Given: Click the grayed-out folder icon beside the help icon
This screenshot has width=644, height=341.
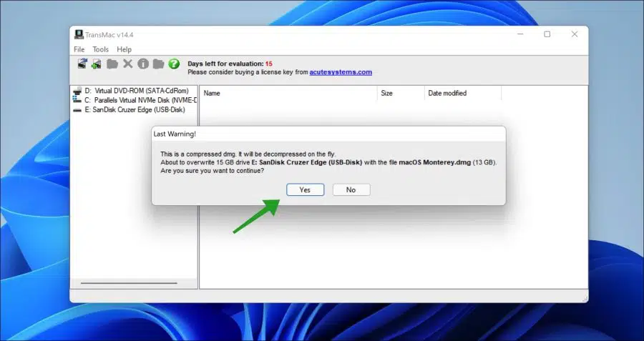Looking at the screenshot, I should coord(158,64).
